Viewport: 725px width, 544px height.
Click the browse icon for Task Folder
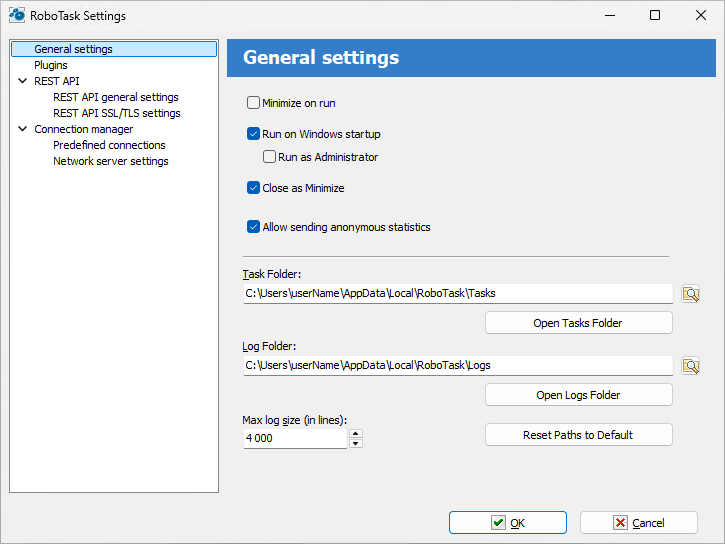click(690, 294)
